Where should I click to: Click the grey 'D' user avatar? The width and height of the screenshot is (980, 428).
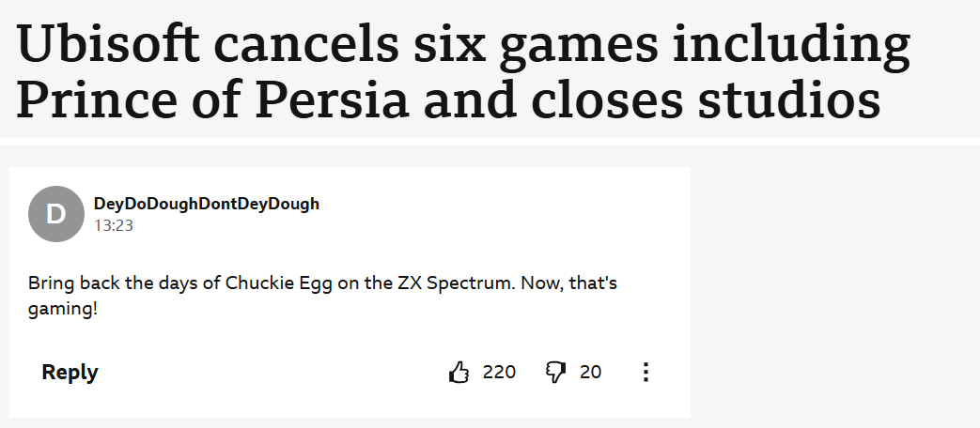point(56,214)
